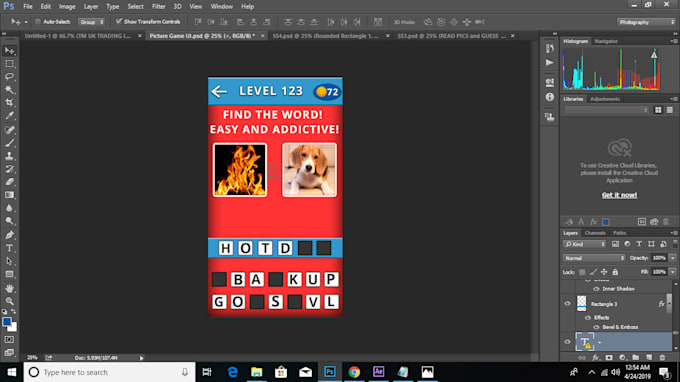680x382 pixels.
Task: Open the Libraries selection dropdown
Action: coord(607,110)
